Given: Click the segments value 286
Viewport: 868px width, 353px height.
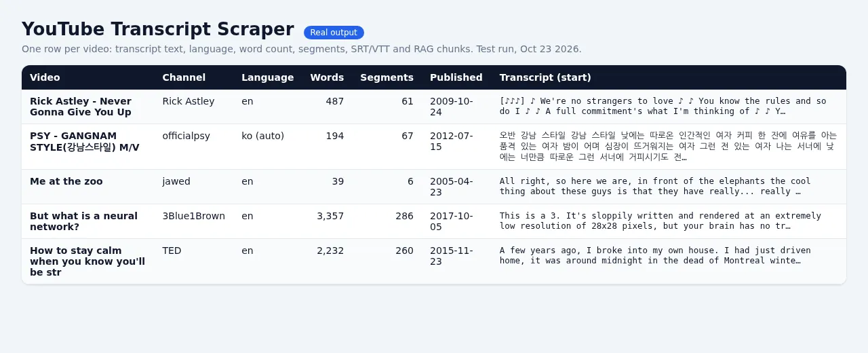Looking at the screenshot, I should 404,216.
